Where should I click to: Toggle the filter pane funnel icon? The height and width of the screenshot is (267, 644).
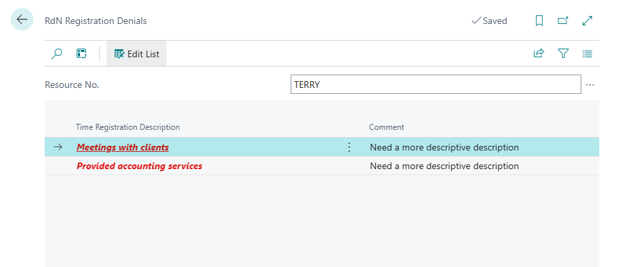(563, 54)
